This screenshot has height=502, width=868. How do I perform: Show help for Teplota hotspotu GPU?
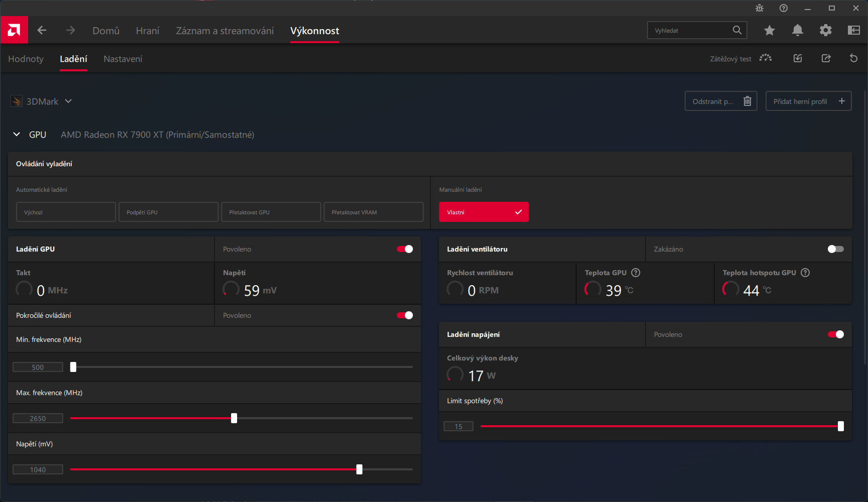click(805, 273)
